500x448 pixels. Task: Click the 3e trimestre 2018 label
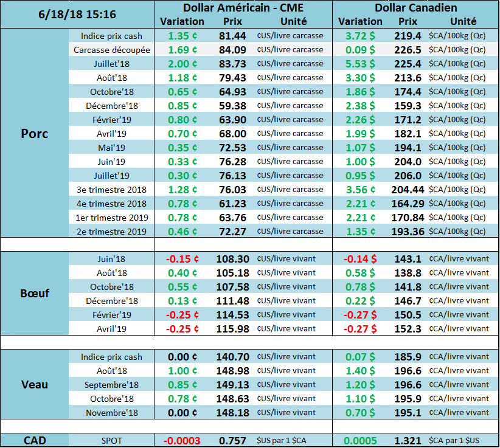pos(112,190)
